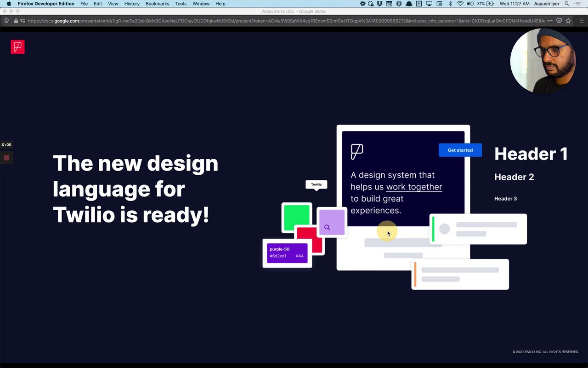Click the Header 2 text

pyautogui.click(x=514, y=177)
